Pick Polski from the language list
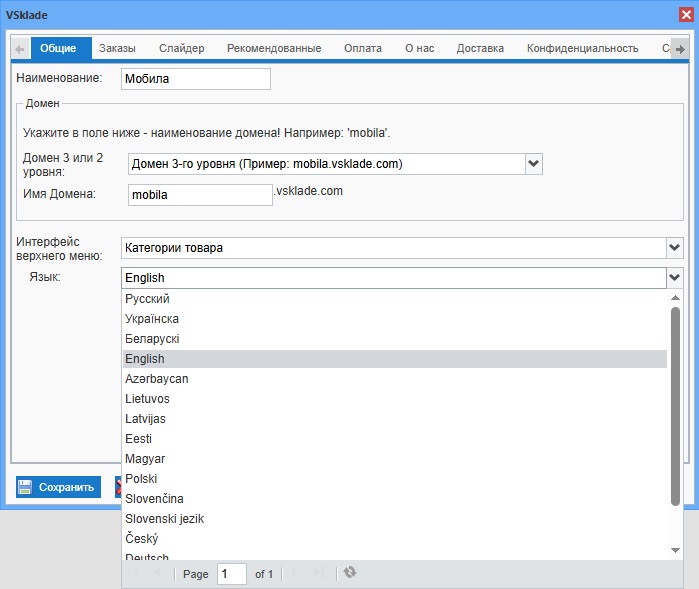The width and height of the screenshot is (699, 589). click(141, 479)
